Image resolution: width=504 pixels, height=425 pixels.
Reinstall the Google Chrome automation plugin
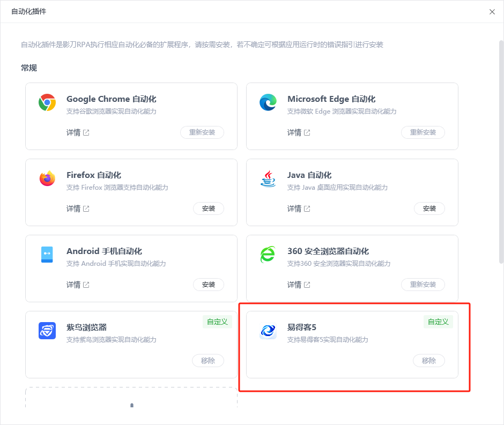202,132
